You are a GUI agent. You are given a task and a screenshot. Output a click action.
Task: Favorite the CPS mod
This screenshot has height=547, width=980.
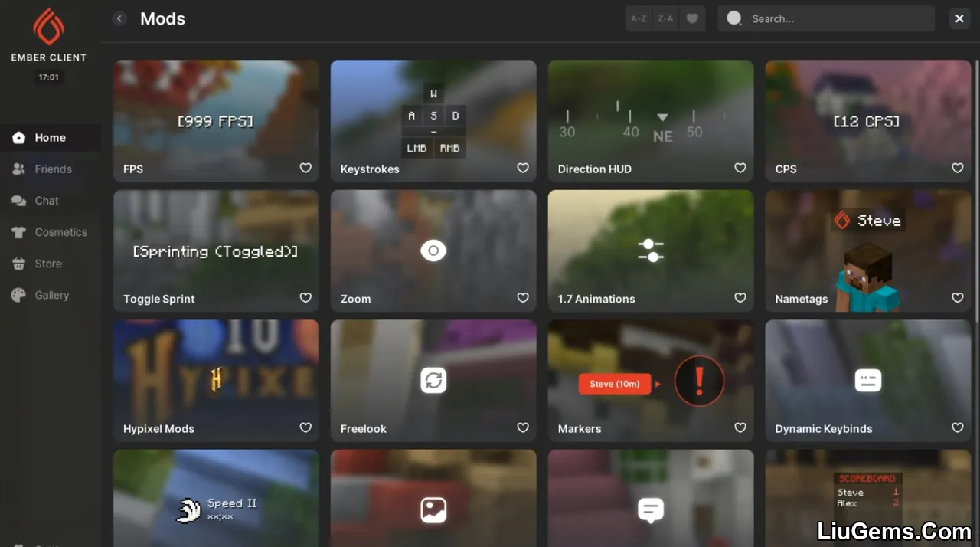(x=958, y=168)
